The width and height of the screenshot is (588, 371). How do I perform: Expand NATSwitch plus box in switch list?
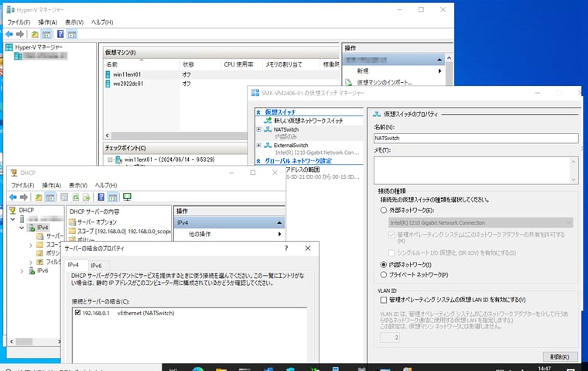258,129
